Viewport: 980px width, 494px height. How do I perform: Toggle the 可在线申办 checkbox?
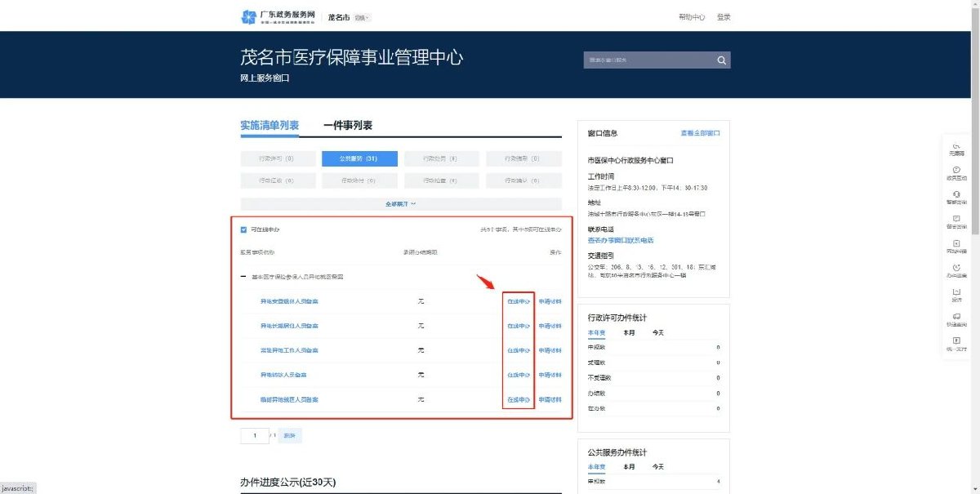[244, 230]
